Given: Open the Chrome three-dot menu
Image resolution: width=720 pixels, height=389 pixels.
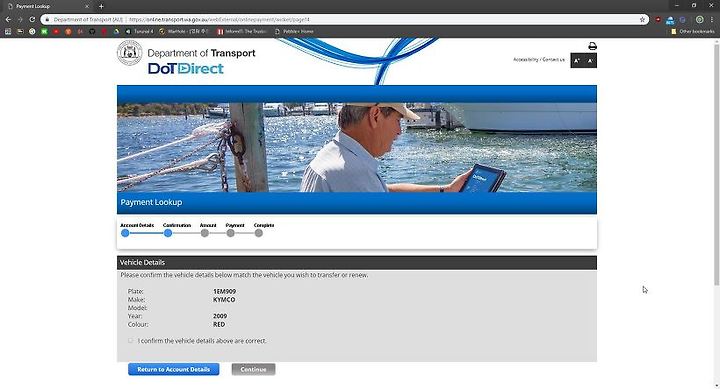Looking at the screenshot, I should click(712, 19).
